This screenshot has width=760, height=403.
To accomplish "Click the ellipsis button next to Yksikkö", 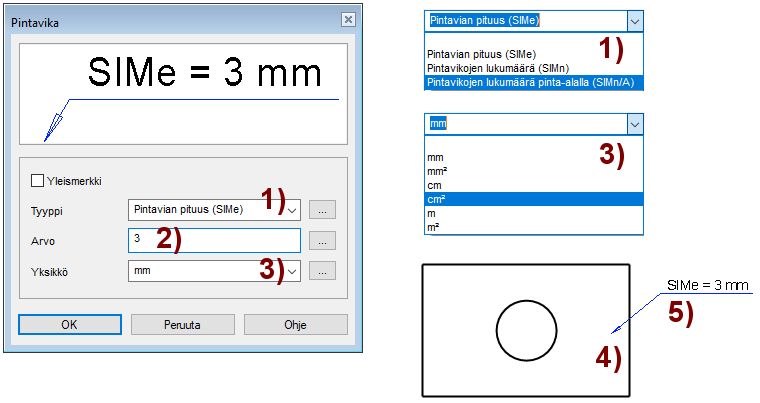I will click(x=321, y=271).
